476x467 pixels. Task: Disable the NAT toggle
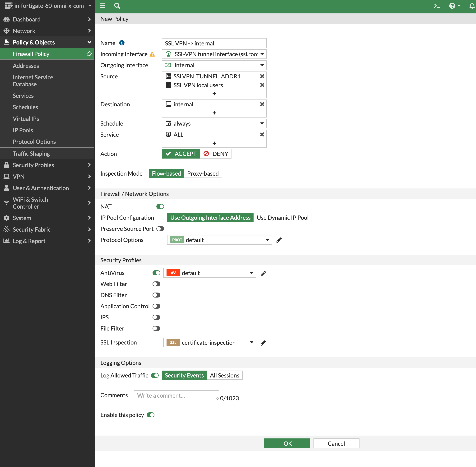(160, 206)
